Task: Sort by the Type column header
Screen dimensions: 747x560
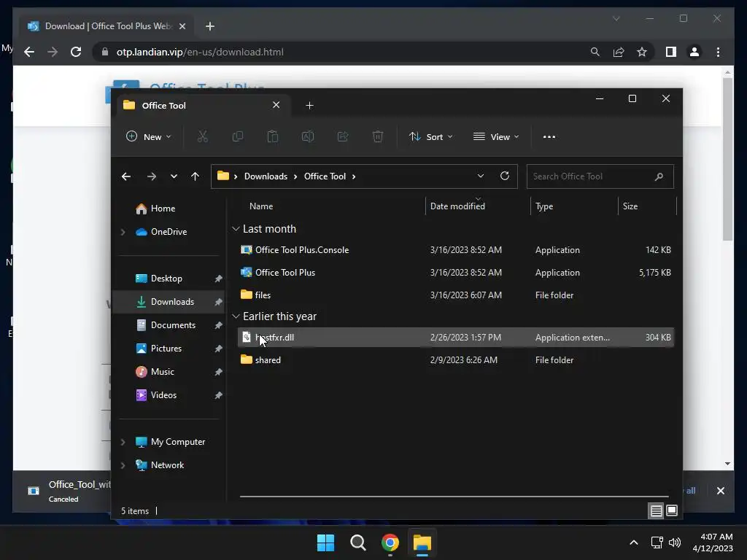Action: [544, 206]
